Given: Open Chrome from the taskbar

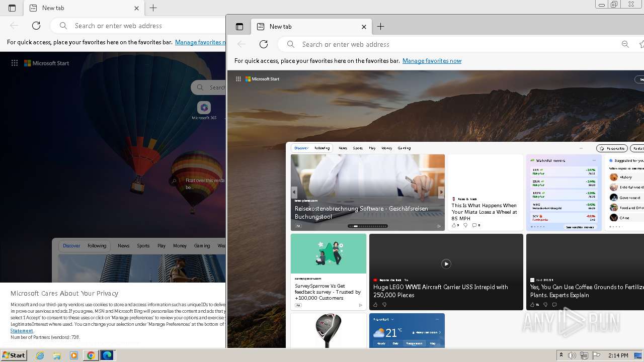Looking at the screenshot, I should (91, 355).
